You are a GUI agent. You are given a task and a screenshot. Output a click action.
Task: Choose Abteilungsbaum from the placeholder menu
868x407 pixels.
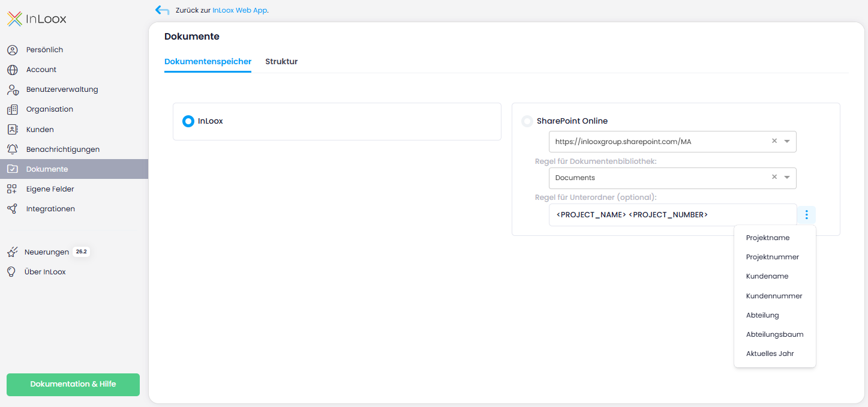coord(774,334)
